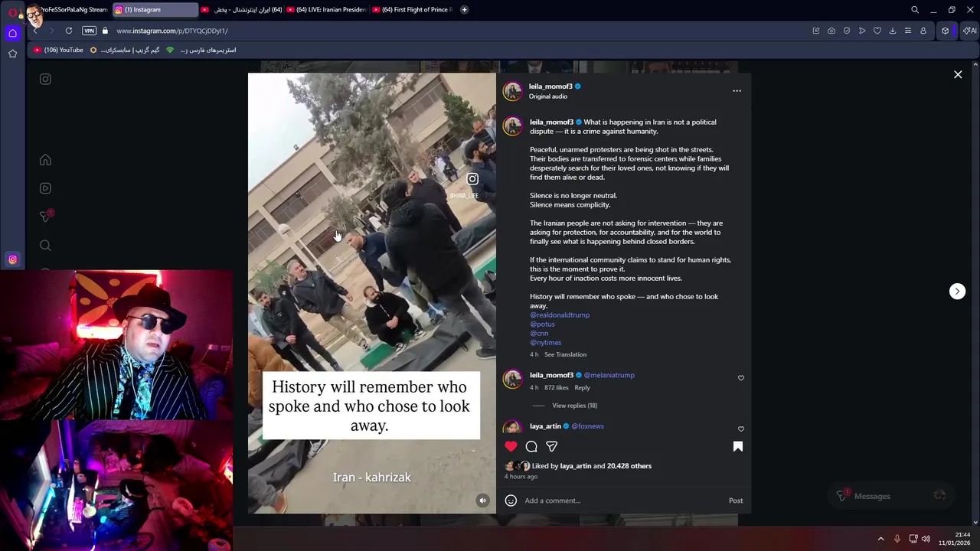Screen dimensions: 980x551
Task: Focus the Add a comment field
Action: [x=622, y=500]
